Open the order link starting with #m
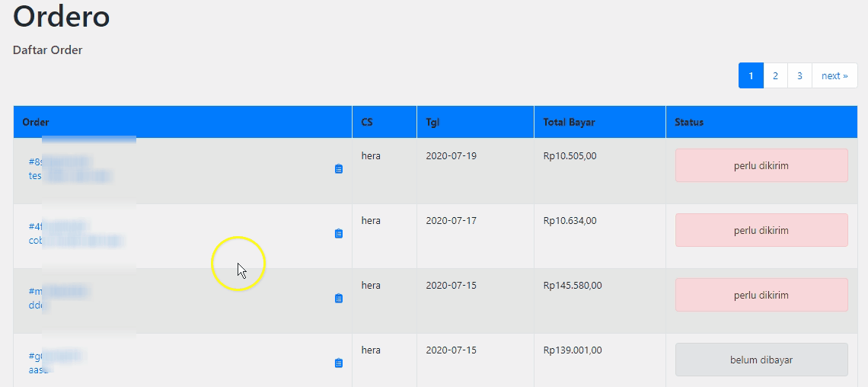 35,292
